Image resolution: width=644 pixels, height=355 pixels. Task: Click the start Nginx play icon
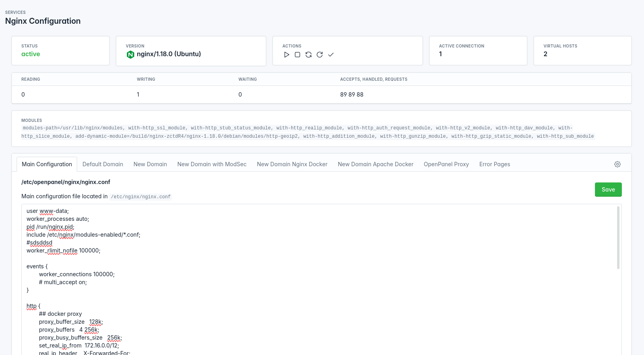coord(286,55)
